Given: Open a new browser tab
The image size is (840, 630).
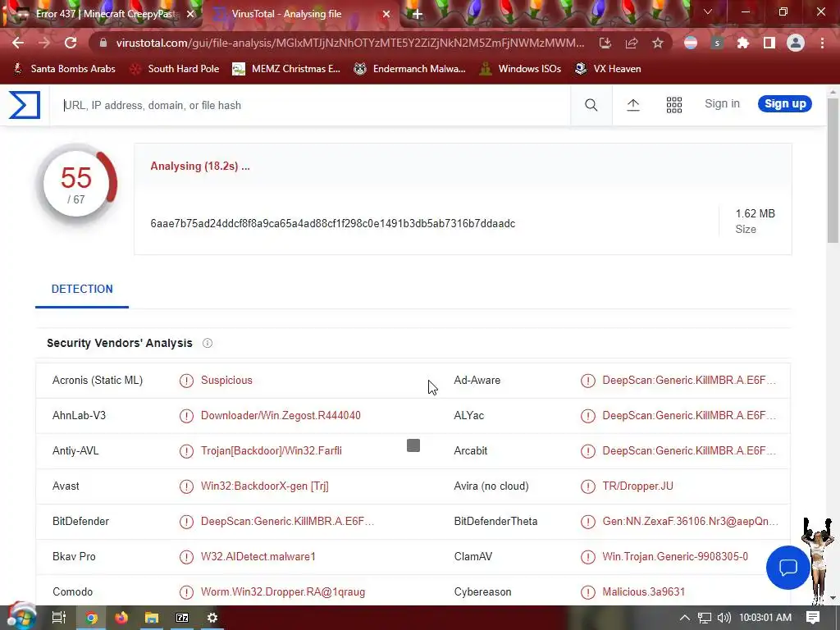Looking at the screenshot, I should (x=418, y=14).
